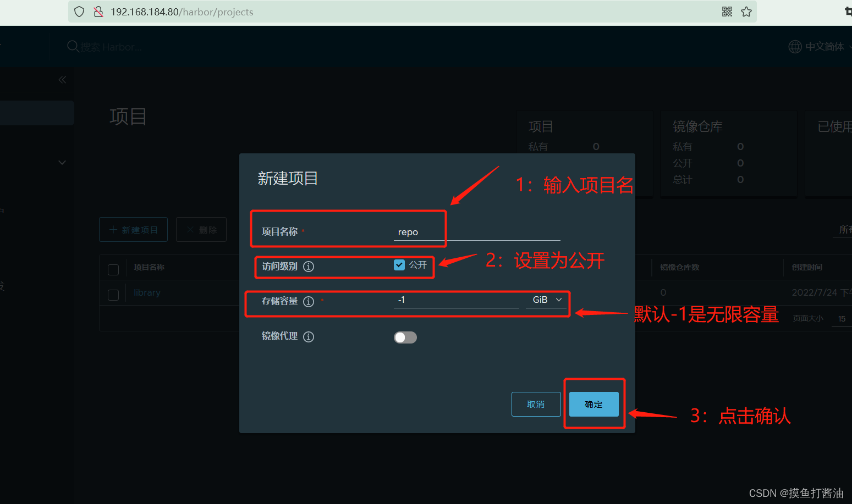The width and height of the screenshot is (852, 504).
Task: Click the 新建项目 button behind dialog
Action: 134,230
